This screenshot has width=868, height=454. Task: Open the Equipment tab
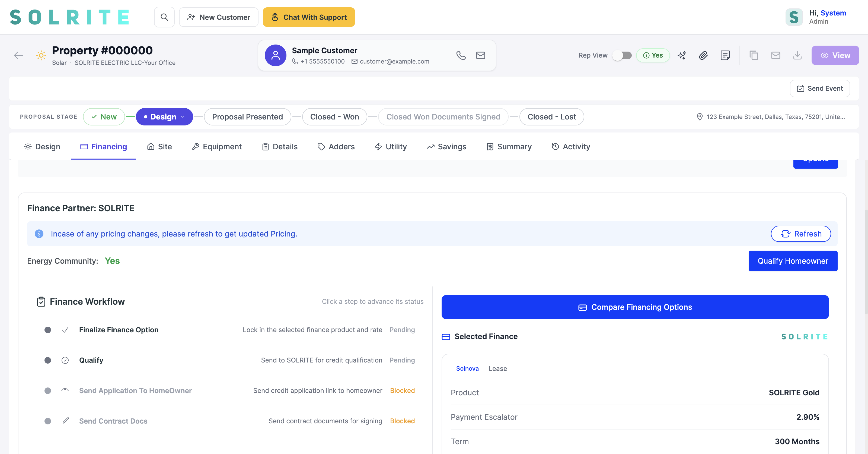coord(217,147)
